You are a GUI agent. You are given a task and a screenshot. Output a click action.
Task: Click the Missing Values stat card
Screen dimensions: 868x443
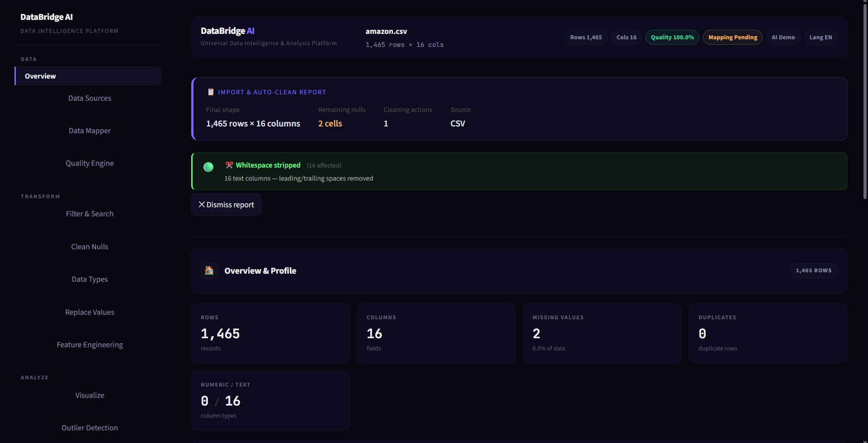[602, 333]
